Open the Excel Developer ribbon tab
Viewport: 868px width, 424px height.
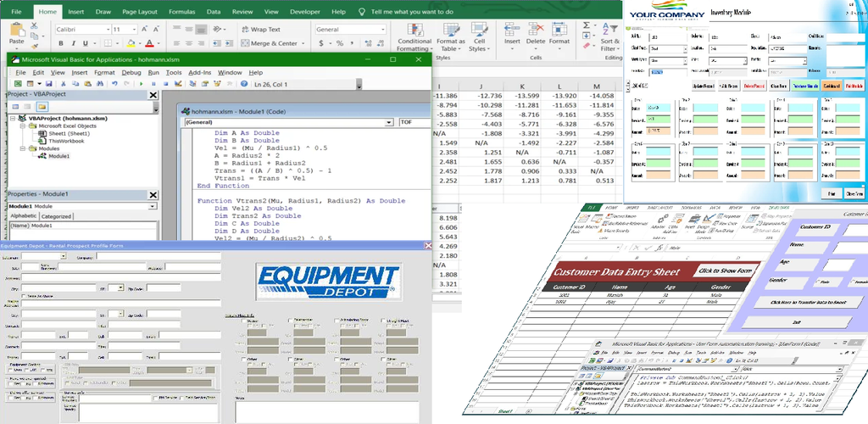pos(305,12)
